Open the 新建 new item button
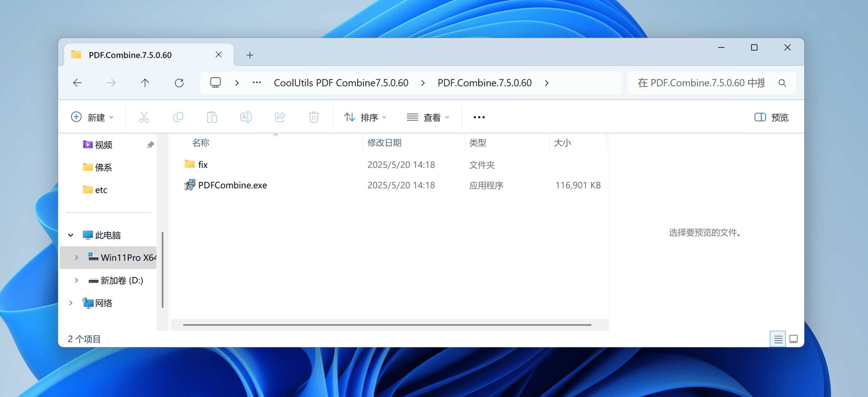 tap(92, 117)
